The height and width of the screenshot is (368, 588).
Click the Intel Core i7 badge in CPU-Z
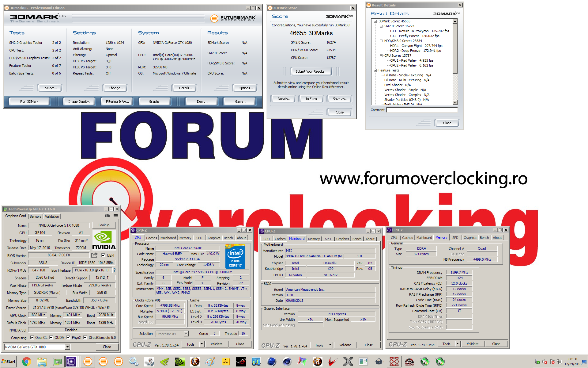click(x=235, y=256)
